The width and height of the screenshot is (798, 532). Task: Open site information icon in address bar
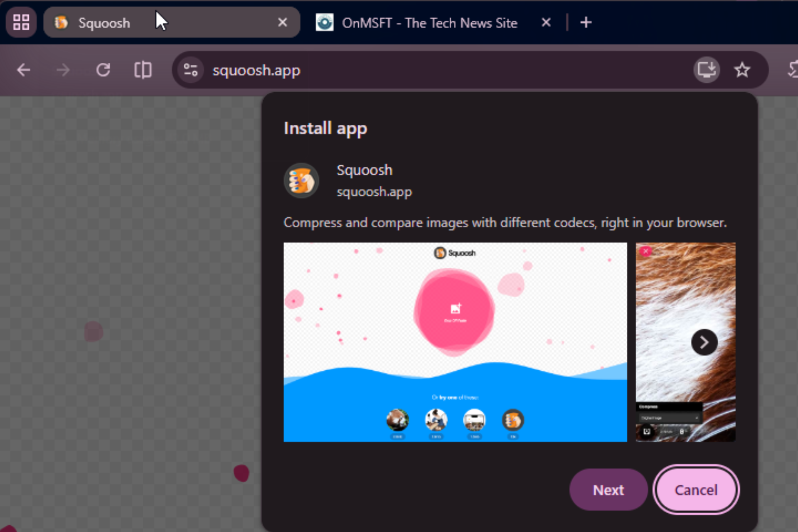pos(191,70)
